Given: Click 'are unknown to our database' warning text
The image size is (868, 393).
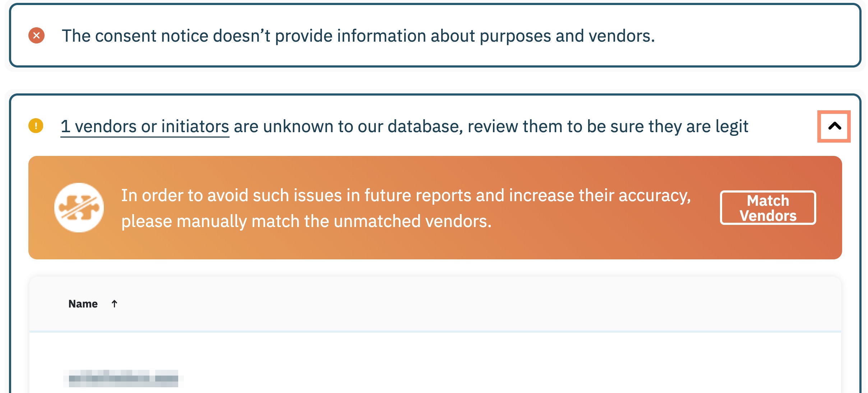Looking at the screenshot, I should click(345, 126).
